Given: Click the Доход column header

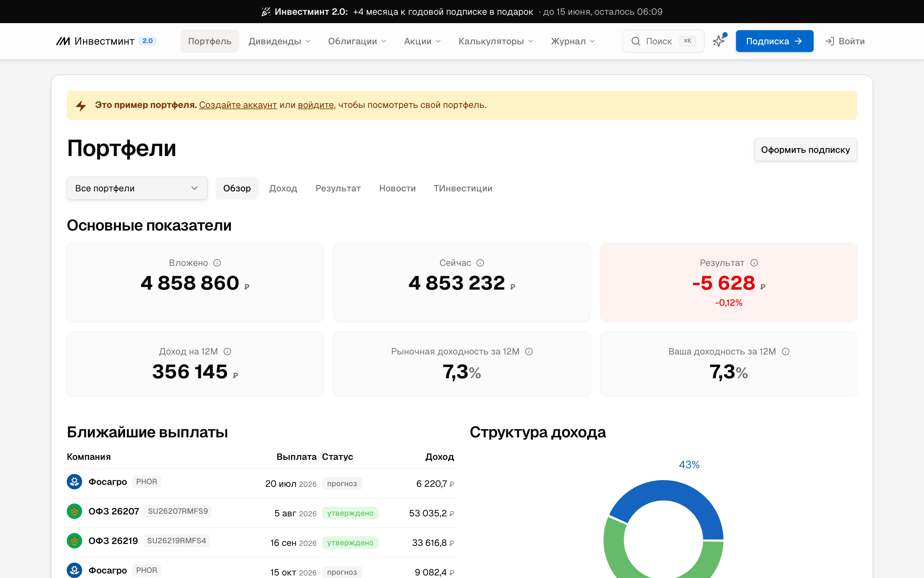Looking at the screenshot, I should point(440,457).
